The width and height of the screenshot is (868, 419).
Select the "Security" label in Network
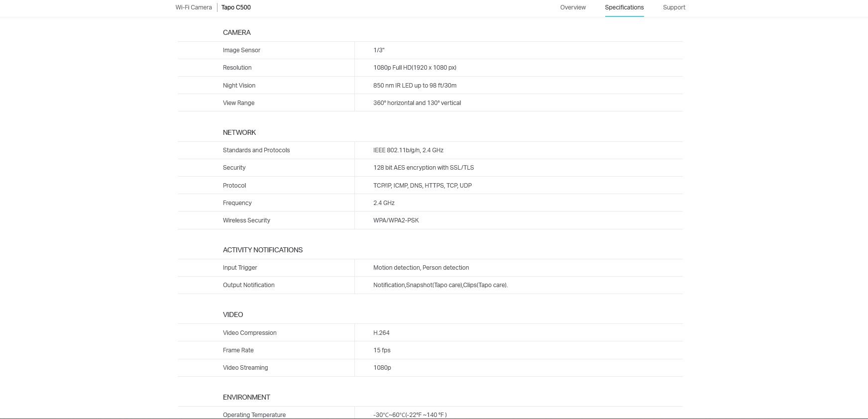pos(234,168)
